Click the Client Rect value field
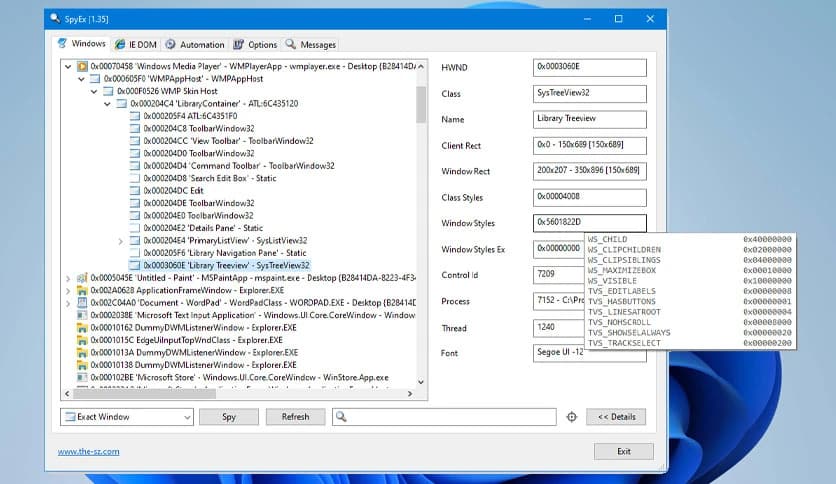This screenshot has width=836, height=484. click(590, 146)
